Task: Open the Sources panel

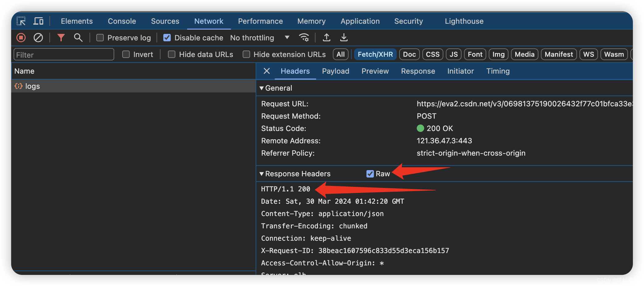Action: tap(165, 21)
